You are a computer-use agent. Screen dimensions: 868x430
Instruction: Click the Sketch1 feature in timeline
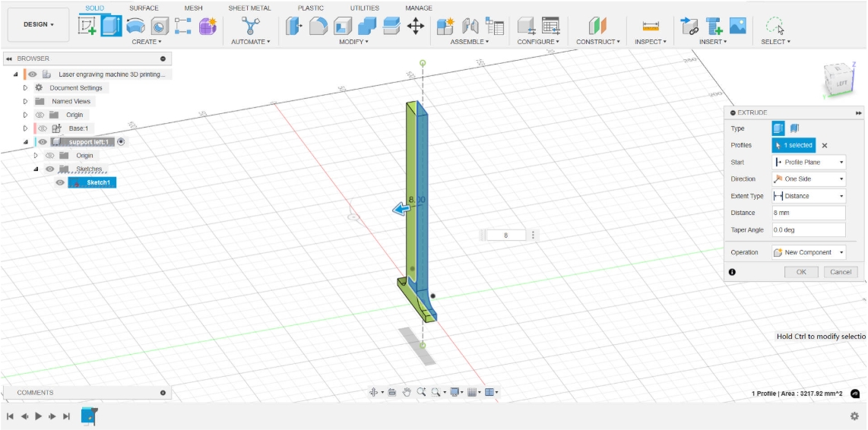coord(89,416)
